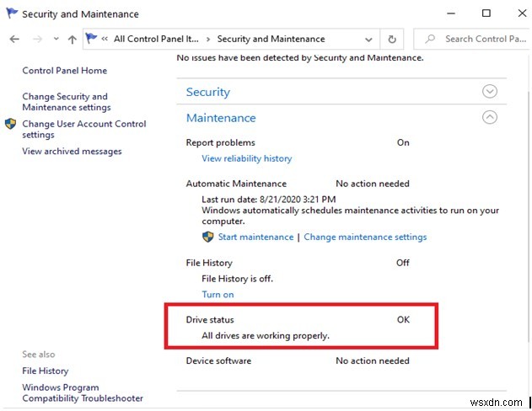532x411 pixels.
Task: Open the recent locations dropdown arrow
Action: pos(56,39)
